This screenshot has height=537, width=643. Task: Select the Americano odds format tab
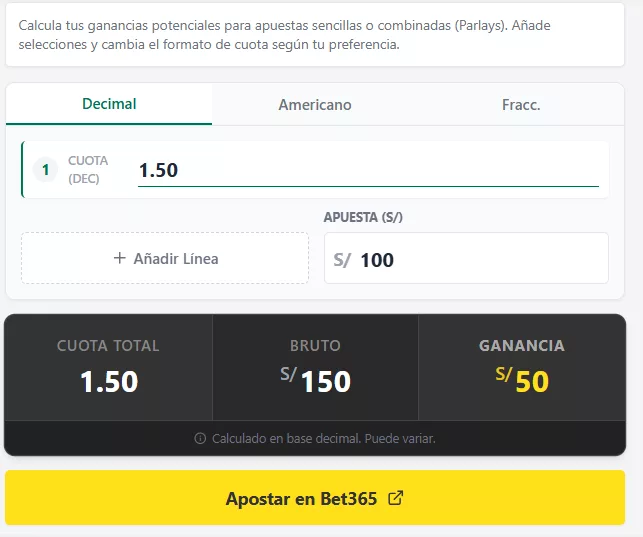pos(315,105)
